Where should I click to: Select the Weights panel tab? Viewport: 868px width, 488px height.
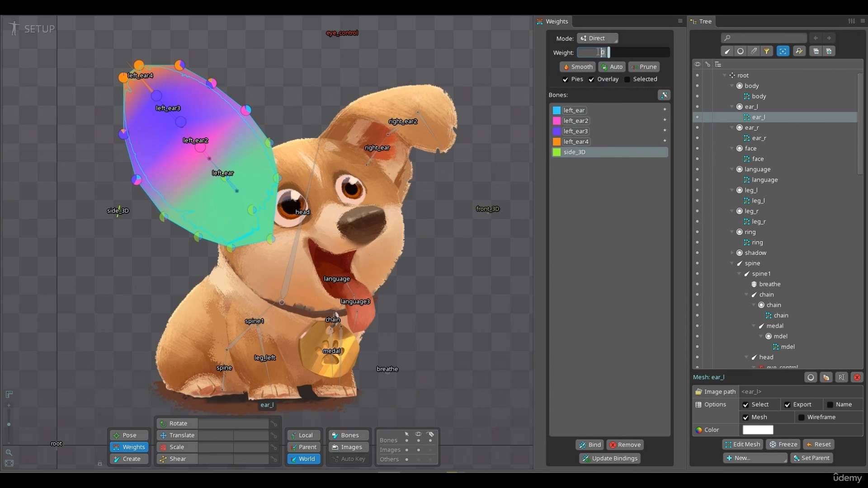point(552,21)
